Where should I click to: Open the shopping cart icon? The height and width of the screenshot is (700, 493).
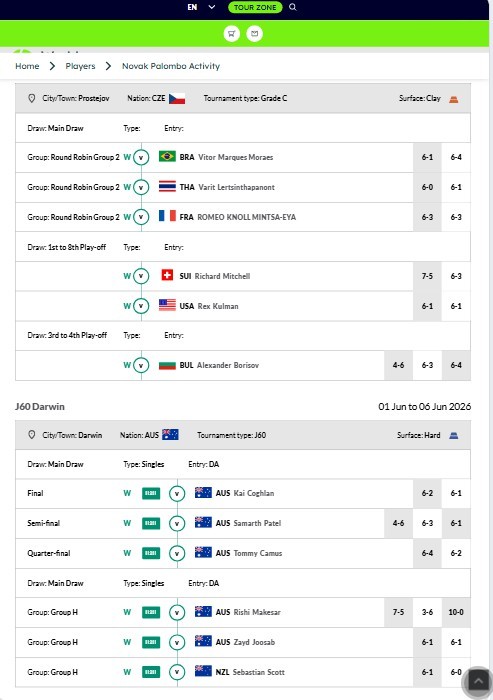232,33
